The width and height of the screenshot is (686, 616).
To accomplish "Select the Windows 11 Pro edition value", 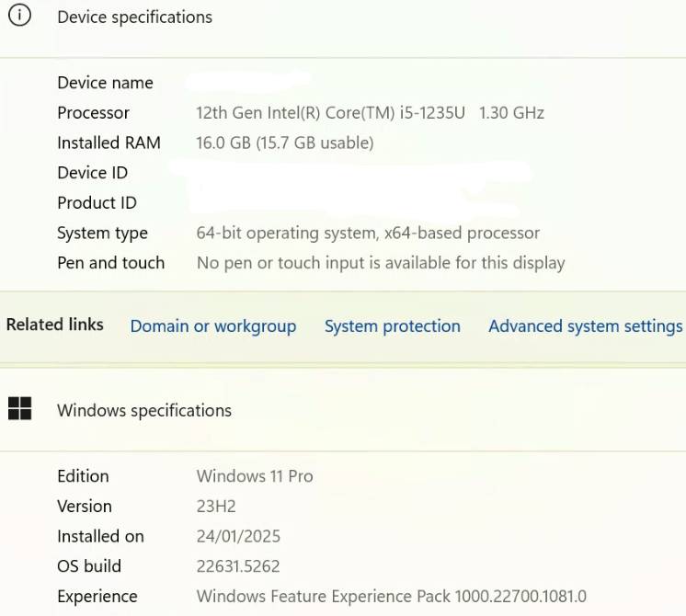I will [x=255, y=476].
